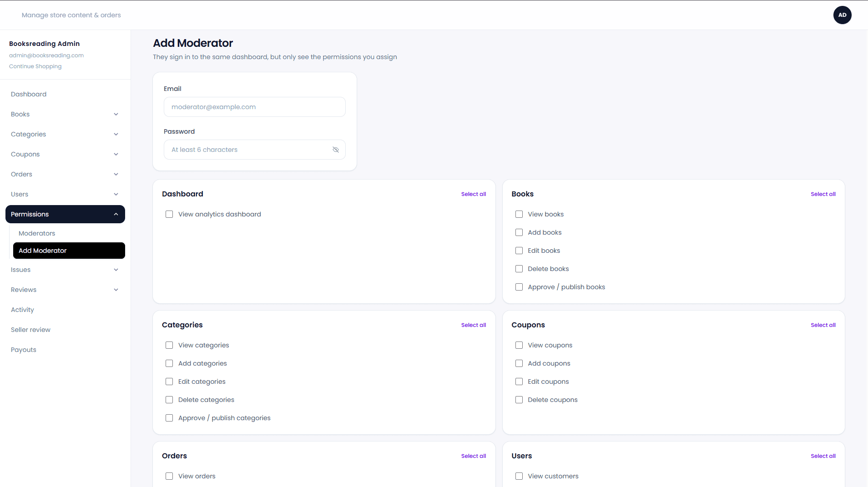Select all Dashboard permissions
The width and height of the screenshot is (868, 487).
473,194
